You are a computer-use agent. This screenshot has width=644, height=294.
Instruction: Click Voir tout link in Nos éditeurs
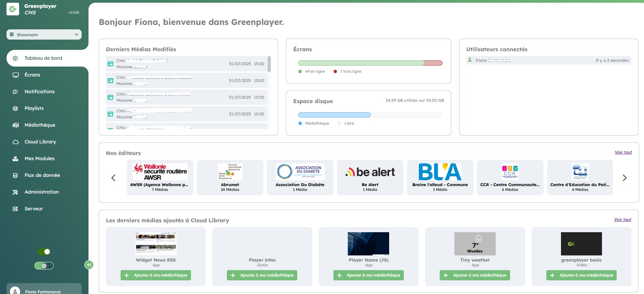[x=623, y=152]
